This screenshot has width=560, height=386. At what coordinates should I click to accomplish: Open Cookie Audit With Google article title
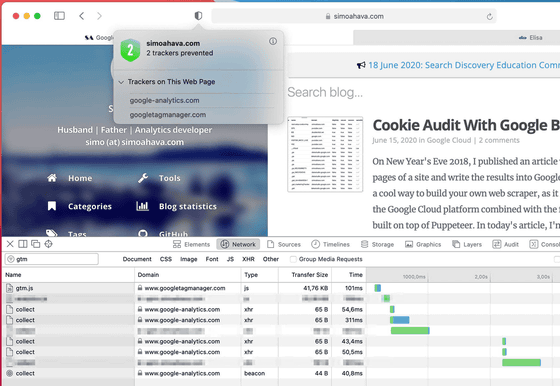(466, 125)
